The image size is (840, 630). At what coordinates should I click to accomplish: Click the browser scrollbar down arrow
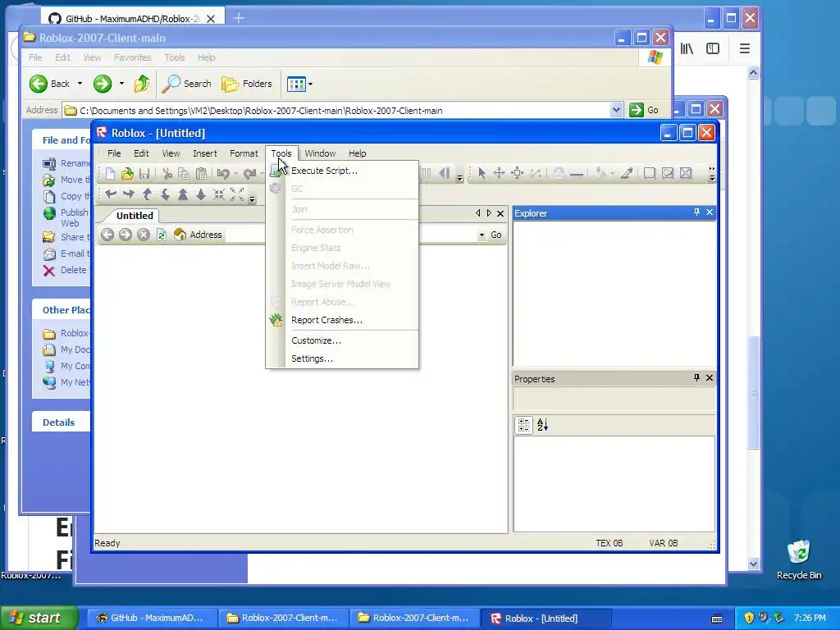point(753,564)
